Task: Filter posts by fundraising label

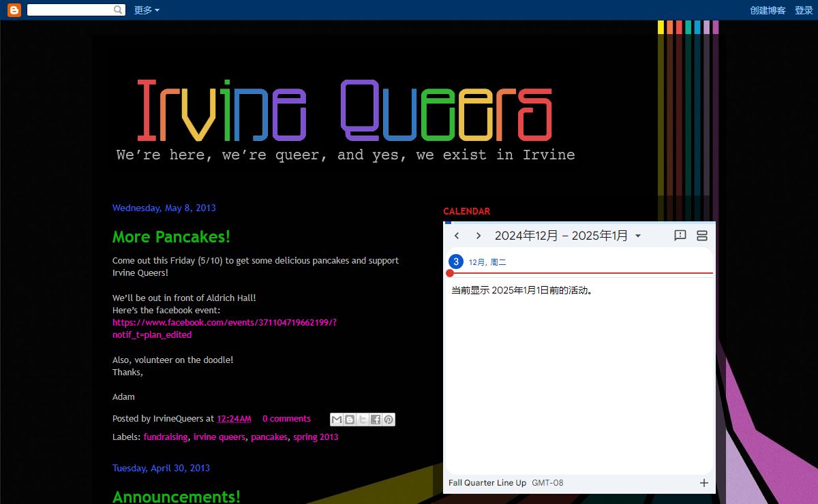Action: coord(166,437)
